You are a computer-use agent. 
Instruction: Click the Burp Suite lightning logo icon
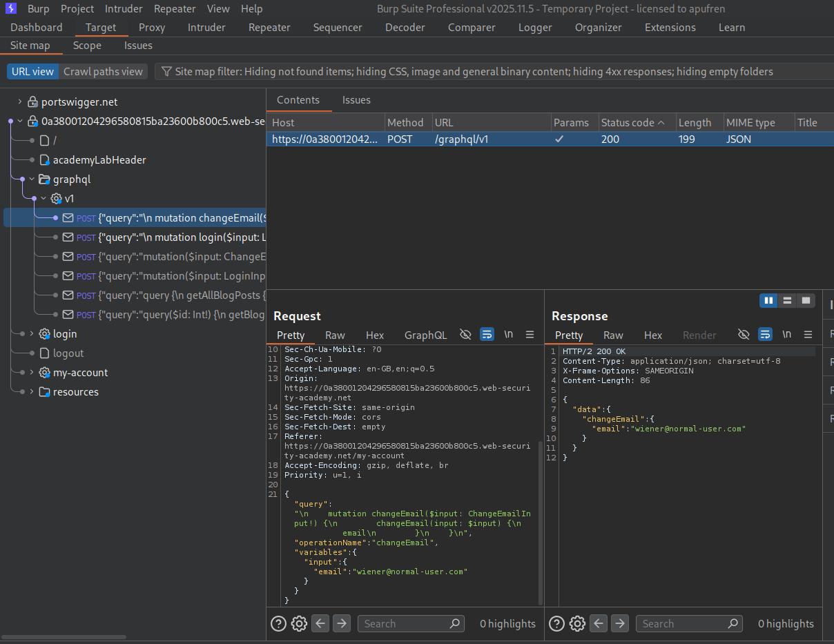[11, 9]
